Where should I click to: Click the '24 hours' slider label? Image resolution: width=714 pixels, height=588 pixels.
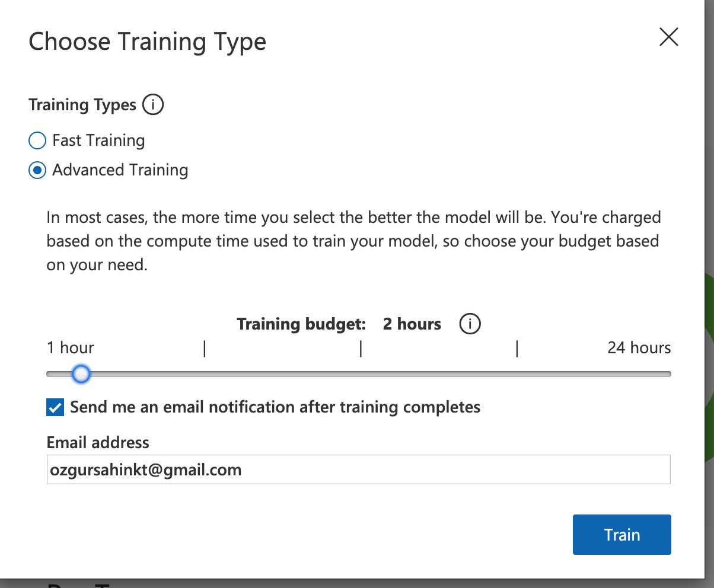click(x=639, y=347)
